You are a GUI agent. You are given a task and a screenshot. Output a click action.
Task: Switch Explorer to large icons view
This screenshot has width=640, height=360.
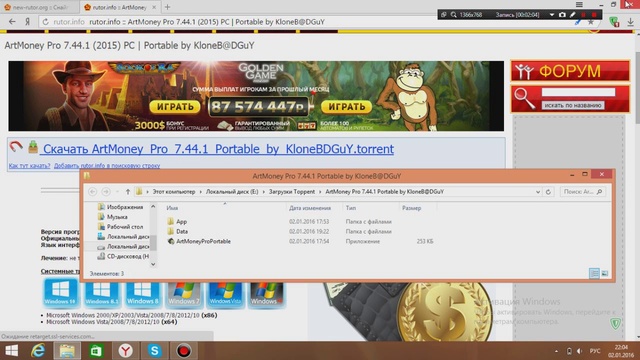coord(605,273)
